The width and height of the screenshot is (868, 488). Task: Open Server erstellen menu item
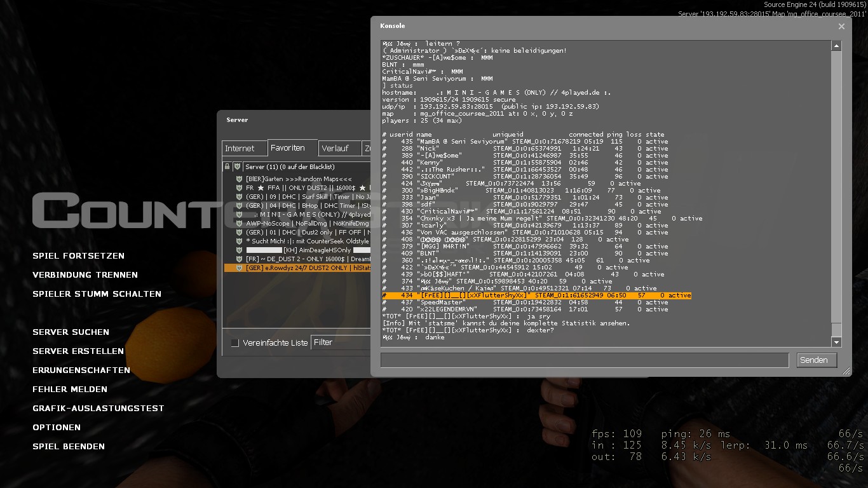pos(78,351)
